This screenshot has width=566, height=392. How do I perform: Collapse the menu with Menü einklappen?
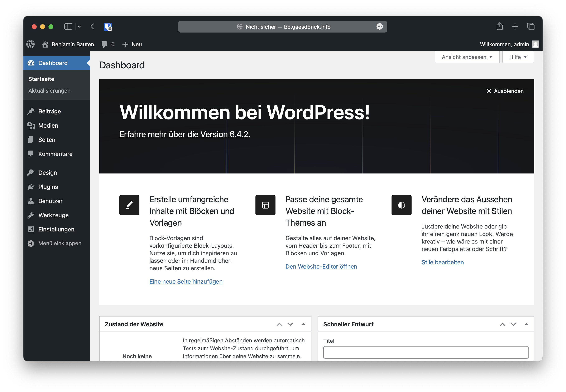tap(60, 243)
